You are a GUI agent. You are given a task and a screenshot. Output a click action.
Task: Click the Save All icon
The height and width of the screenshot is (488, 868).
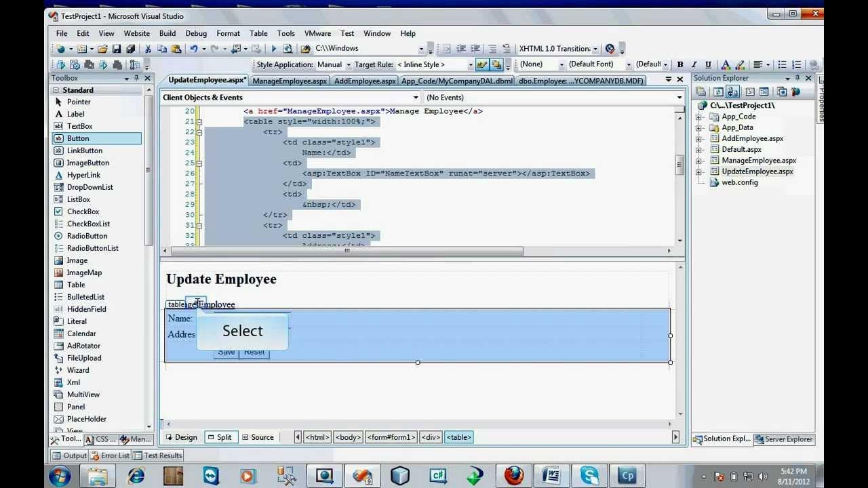[131, 49]
